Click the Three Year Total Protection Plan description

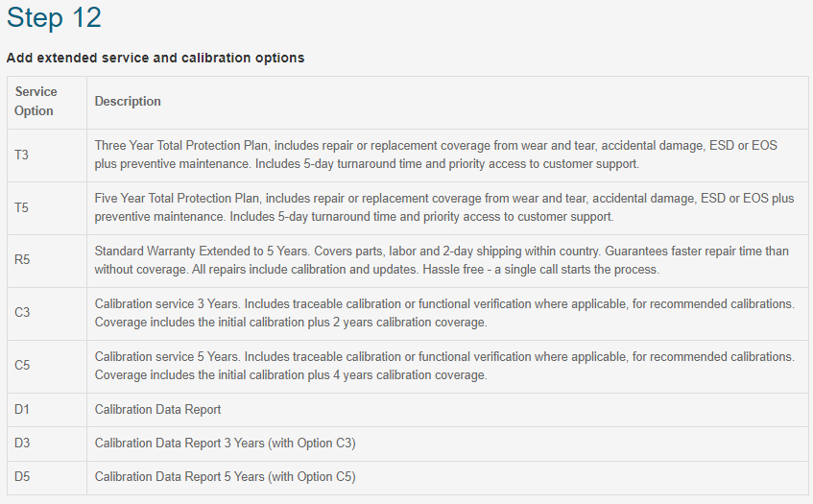(436, 155)
